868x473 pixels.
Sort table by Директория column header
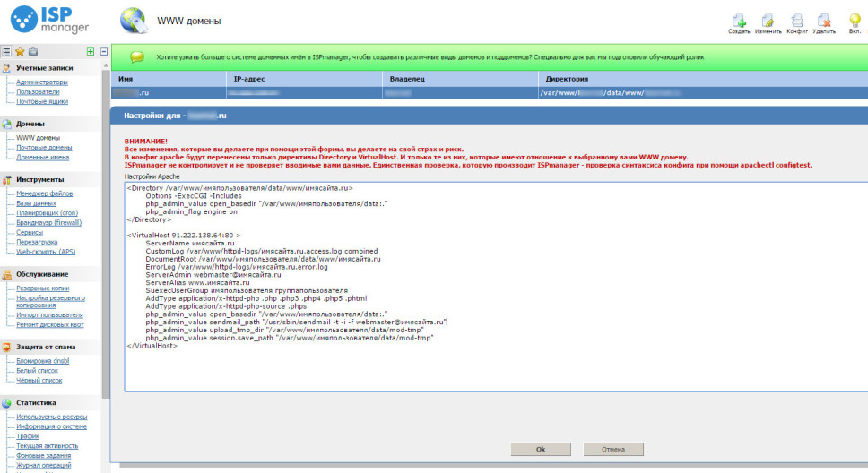(x=703, y=79)
